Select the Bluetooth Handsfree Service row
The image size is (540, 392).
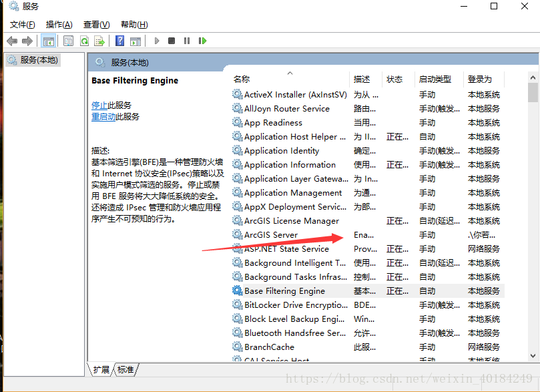pos(368,333)
